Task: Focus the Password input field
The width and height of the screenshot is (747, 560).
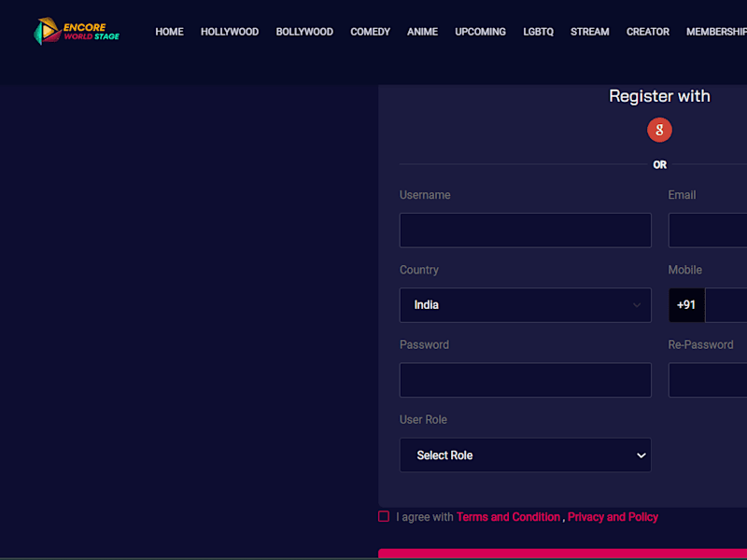Action: coord(525,380)
